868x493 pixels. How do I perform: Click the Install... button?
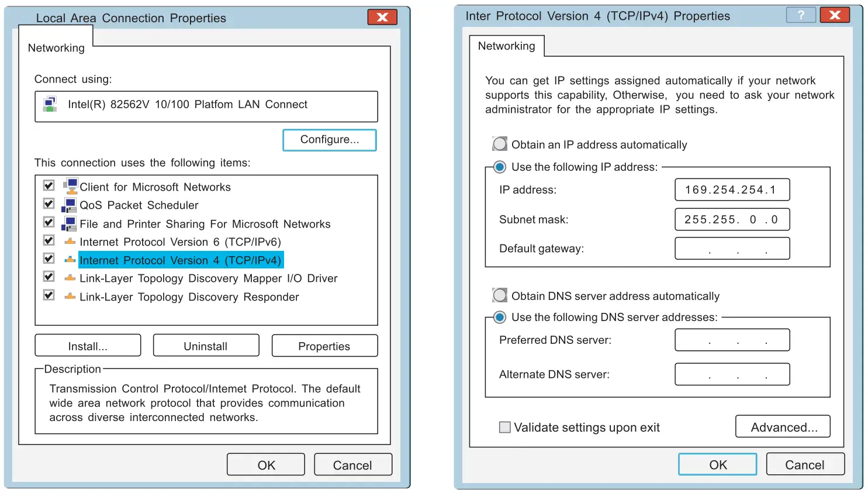tap(88, 346)
